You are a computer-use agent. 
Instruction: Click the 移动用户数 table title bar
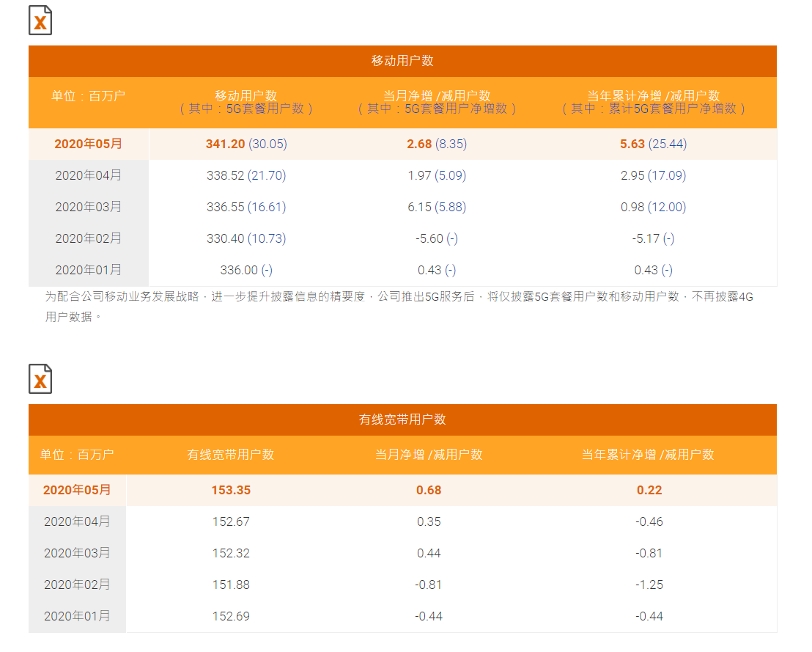402,61
